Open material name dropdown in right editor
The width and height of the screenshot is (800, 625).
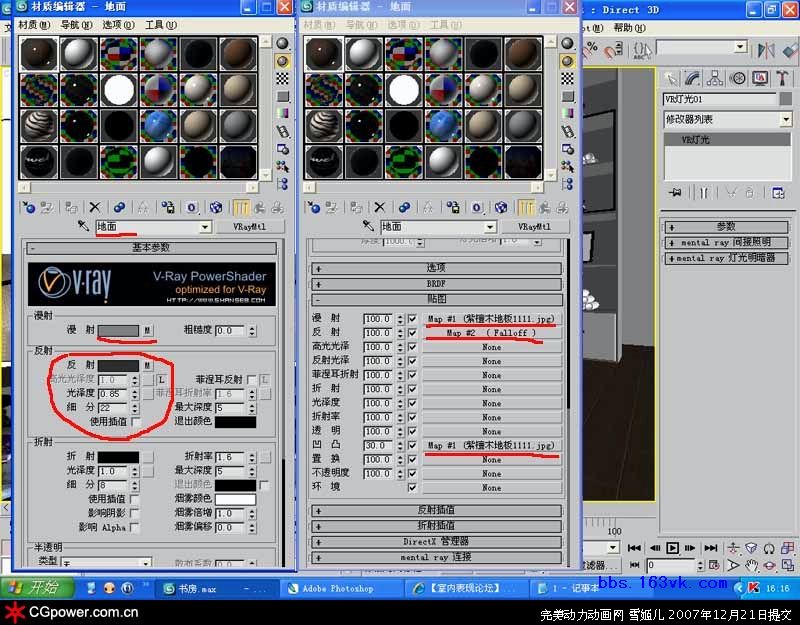(490, 227)
